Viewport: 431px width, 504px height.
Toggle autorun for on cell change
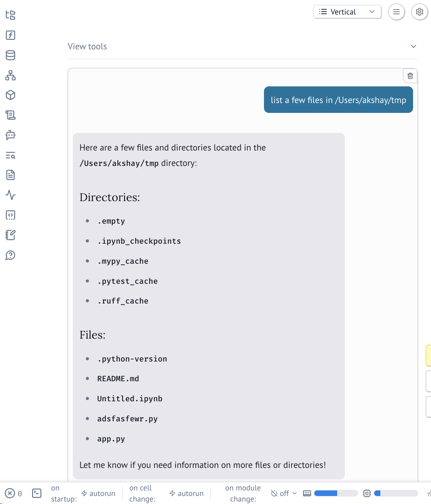click(186, 494)
